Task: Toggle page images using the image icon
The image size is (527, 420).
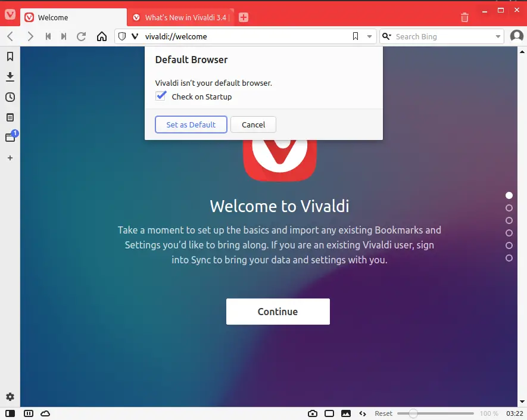Action: [346, 413]
